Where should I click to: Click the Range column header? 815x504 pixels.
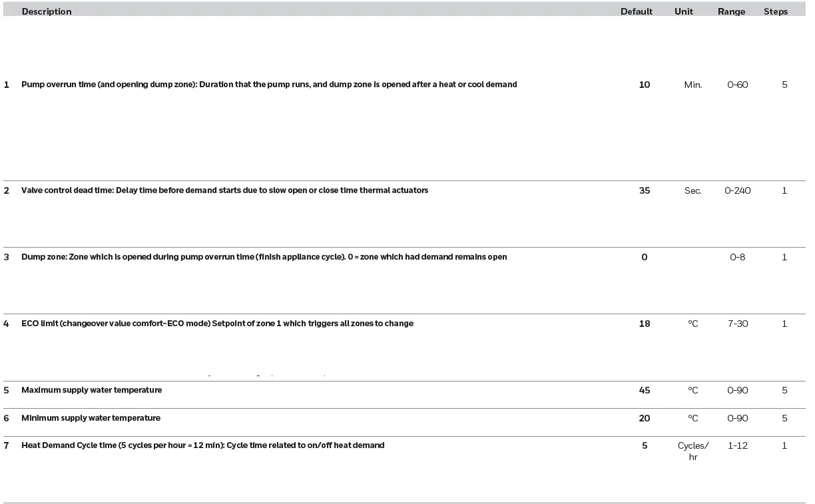[x=731, y=11]
